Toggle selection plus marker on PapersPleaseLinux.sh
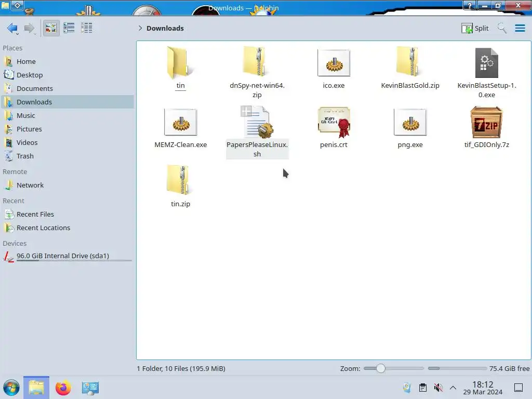The width and height of the screenshot is (532, 399). click(x=246, y=111)
